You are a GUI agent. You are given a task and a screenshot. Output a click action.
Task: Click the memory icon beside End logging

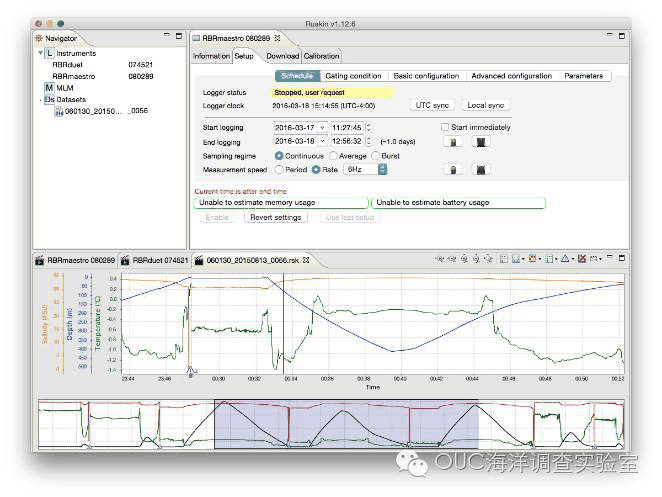(482, 142)
